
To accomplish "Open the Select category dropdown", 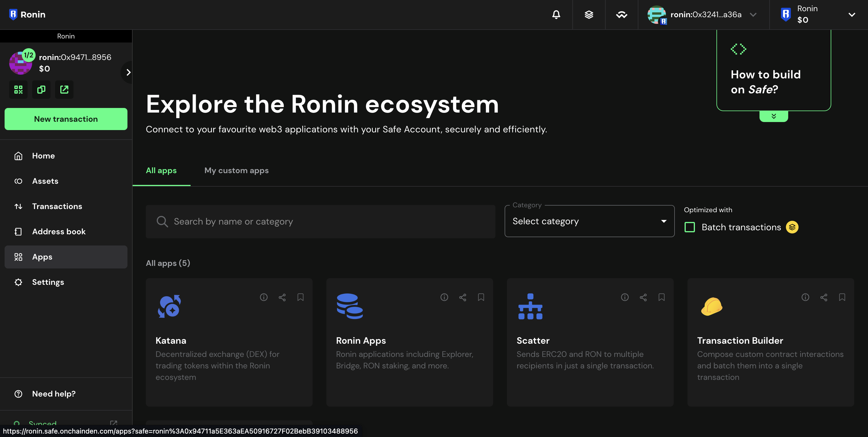I will (589, 221).
